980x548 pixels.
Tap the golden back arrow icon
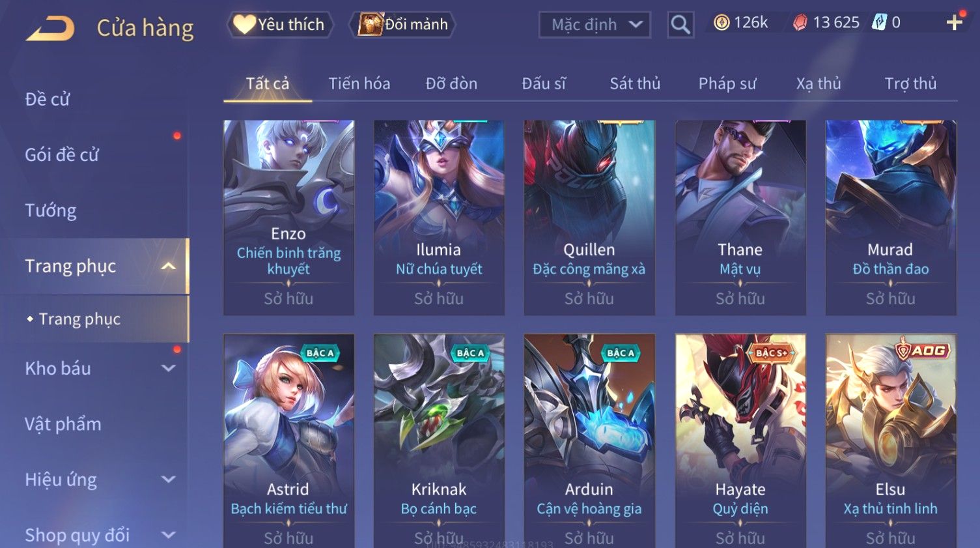tap(50, 28)
